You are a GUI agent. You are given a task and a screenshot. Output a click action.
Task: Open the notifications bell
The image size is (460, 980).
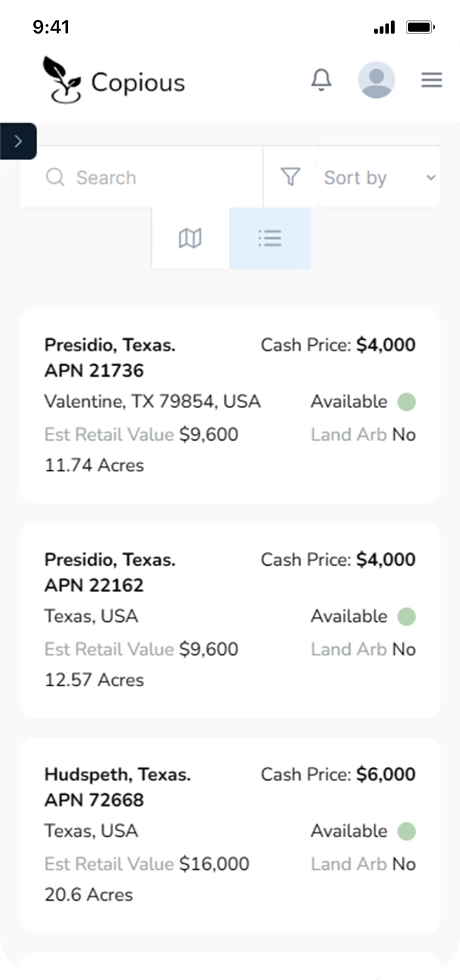[321, 80]
